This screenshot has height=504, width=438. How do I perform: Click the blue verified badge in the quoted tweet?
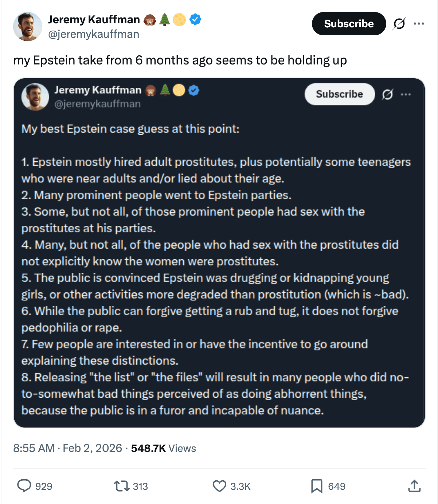tap(194, 90)
